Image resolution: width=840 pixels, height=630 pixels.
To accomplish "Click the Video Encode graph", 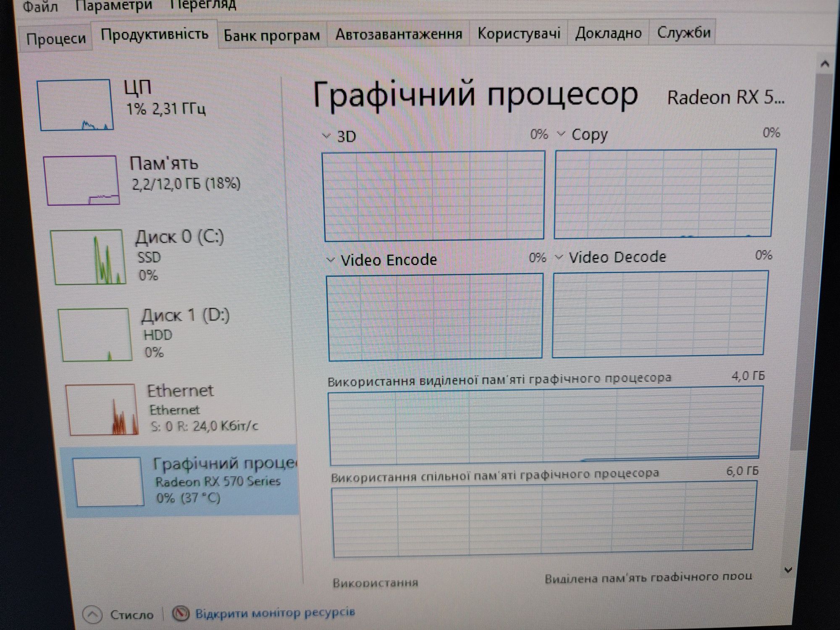I will [x=435, y=317].
